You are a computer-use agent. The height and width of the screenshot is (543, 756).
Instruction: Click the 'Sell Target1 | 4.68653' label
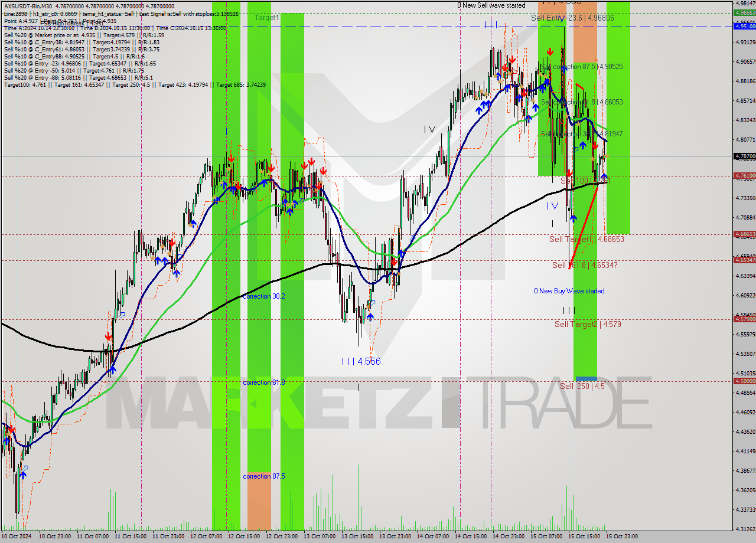(586, 239)
